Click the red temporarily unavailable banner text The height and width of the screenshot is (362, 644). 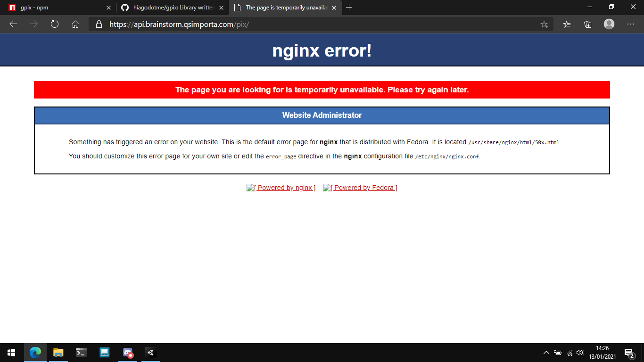coord(322,90)
